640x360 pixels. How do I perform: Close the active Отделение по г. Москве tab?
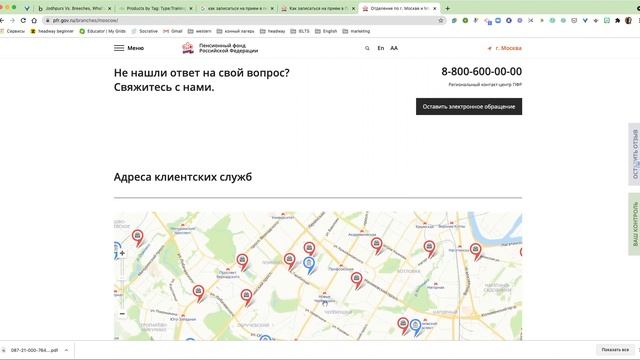(x=435, y=8)
